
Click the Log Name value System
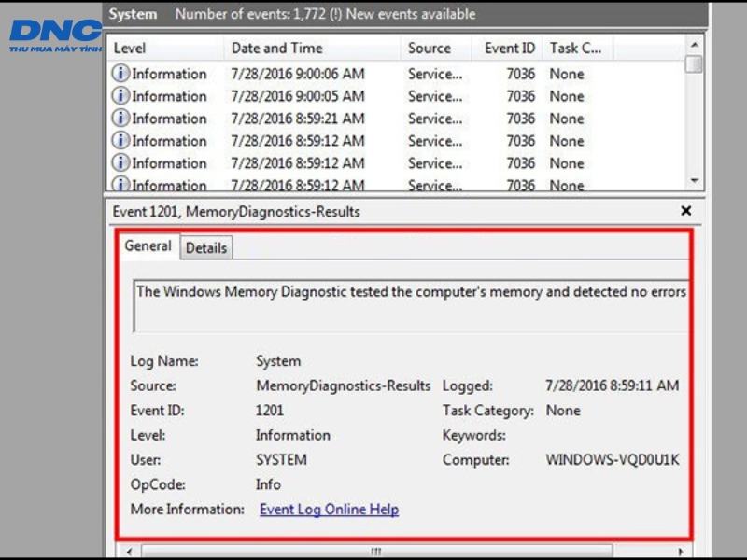coord(278,361)
